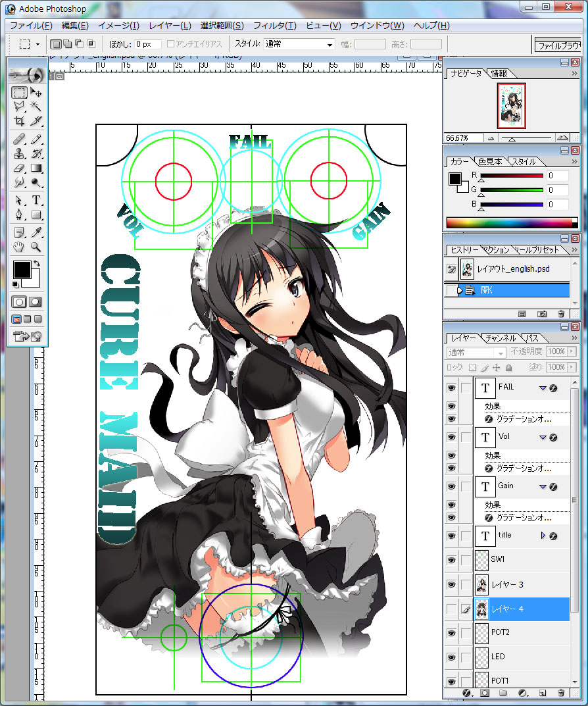Screen dimensions: 588x706
Task: Select the Healing Brush tool
Action: [x=19, y=139]
